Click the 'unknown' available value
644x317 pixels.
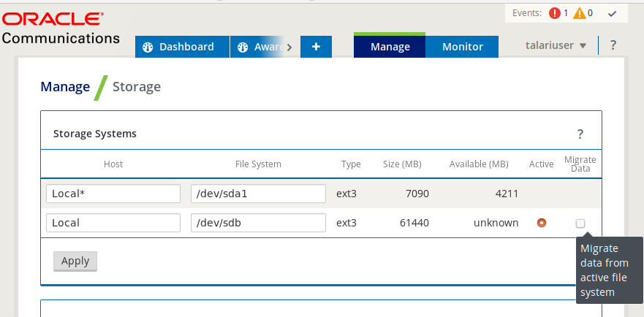(496, 223)
